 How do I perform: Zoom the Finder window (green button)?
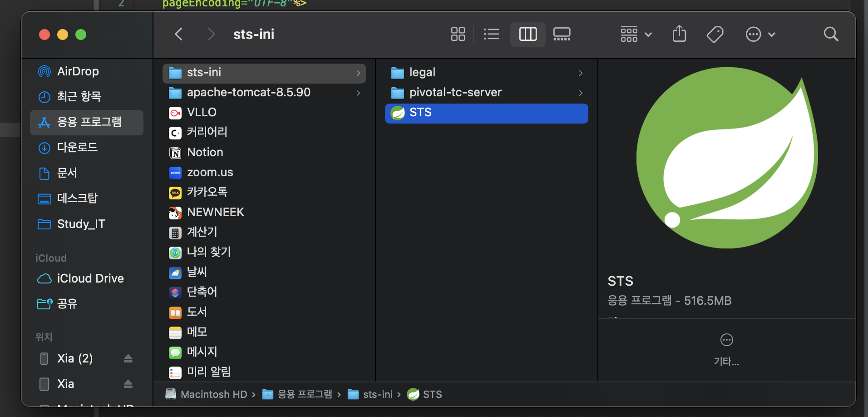click(81, 35)
